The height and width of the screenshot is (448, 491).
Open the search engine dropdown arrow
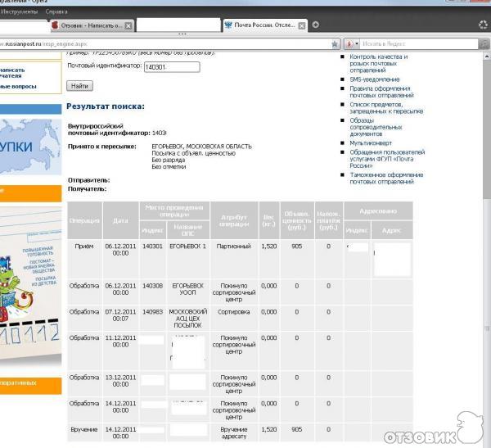click(358, 43)
